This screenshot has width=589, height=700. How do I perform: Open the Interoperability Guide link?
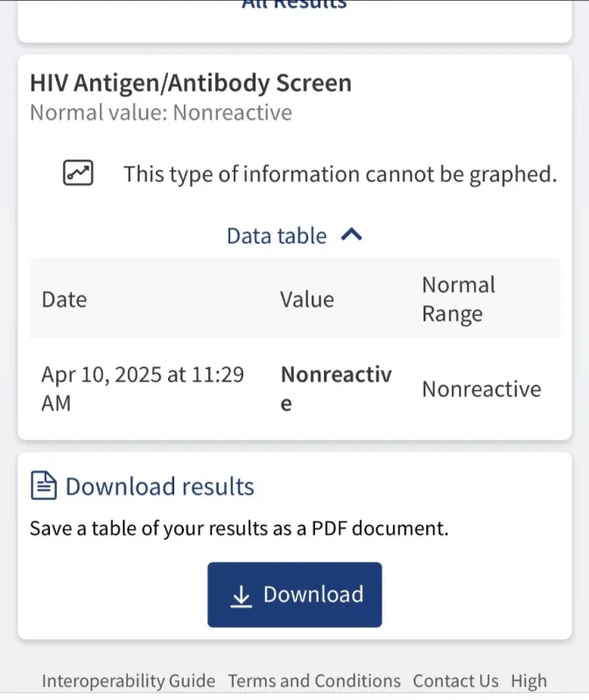click(x=129, y=681)
